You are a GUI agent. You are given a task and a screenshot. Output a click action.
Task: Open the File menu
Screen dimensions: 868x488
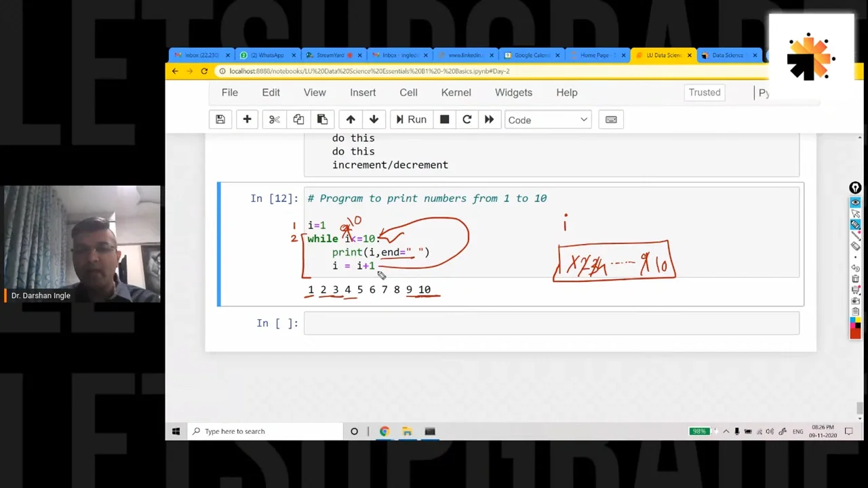pos(229,92)
